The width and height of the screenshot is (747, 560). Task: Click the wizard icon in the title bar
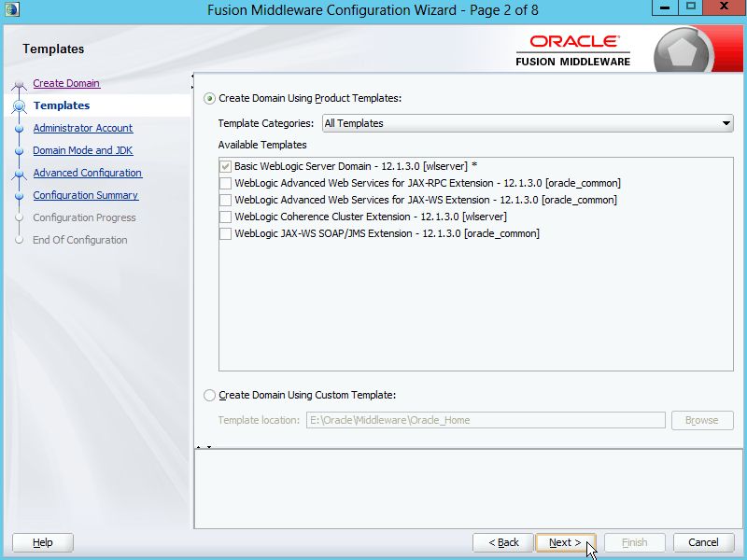click(10, 10)
